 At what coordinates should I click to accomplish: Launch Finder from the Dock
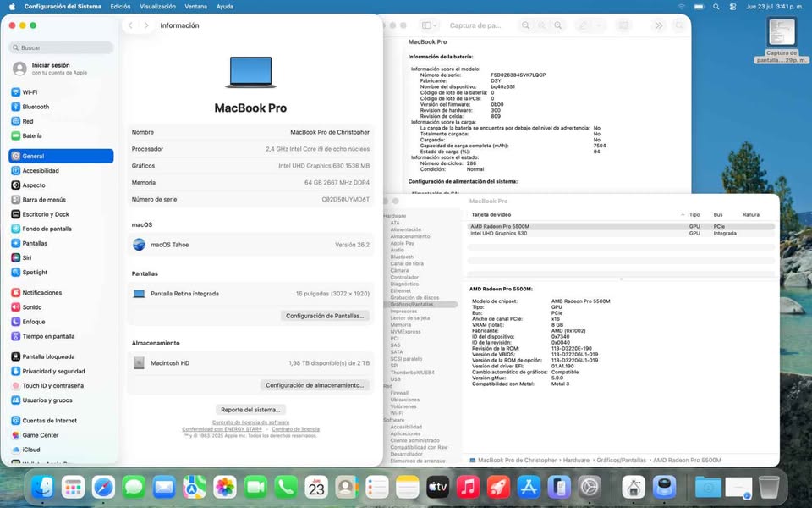42,488
